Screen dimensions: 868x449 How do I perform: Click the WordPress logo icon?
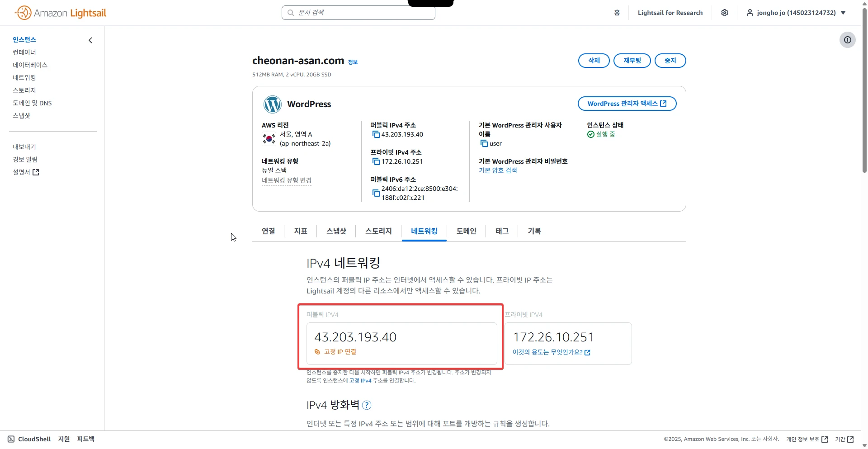pos(273,104)
